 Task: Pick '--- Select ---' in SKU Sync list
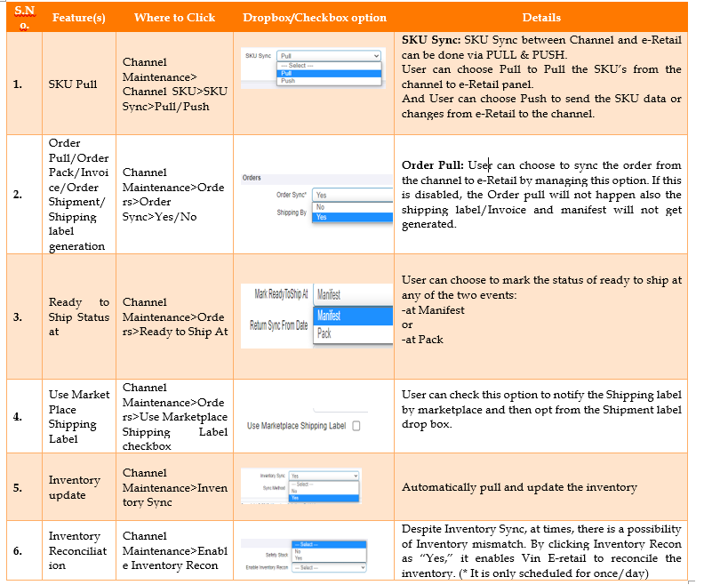pyautogui.click(x=329, y=66)
